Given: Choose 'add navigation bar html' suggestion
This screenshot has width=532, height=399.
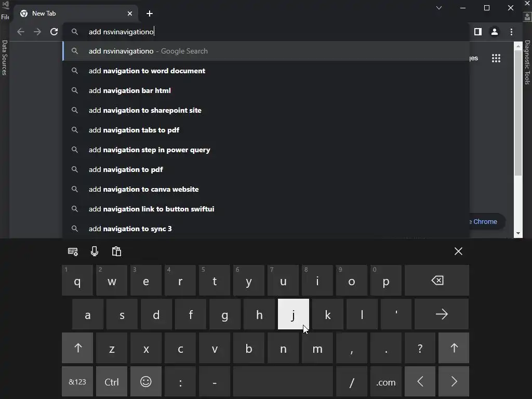Looking at the screenshot, I should (267, 90).
